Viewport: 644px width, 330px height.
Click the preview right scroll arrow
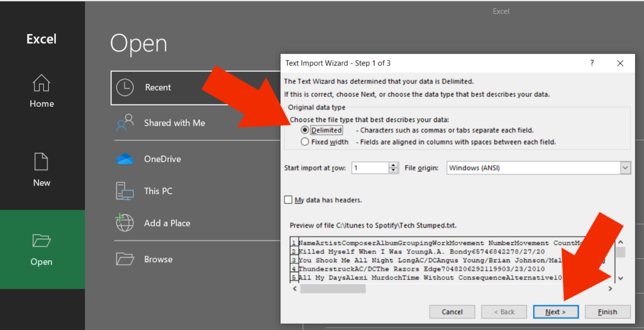tap(610, 289)
